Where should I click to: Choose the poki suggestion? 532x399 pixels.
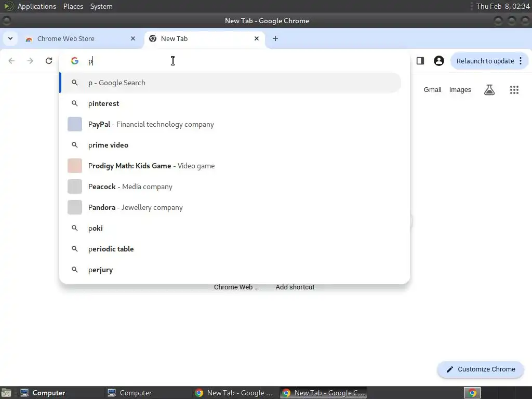pyautogui.click(x=231, y=228)
